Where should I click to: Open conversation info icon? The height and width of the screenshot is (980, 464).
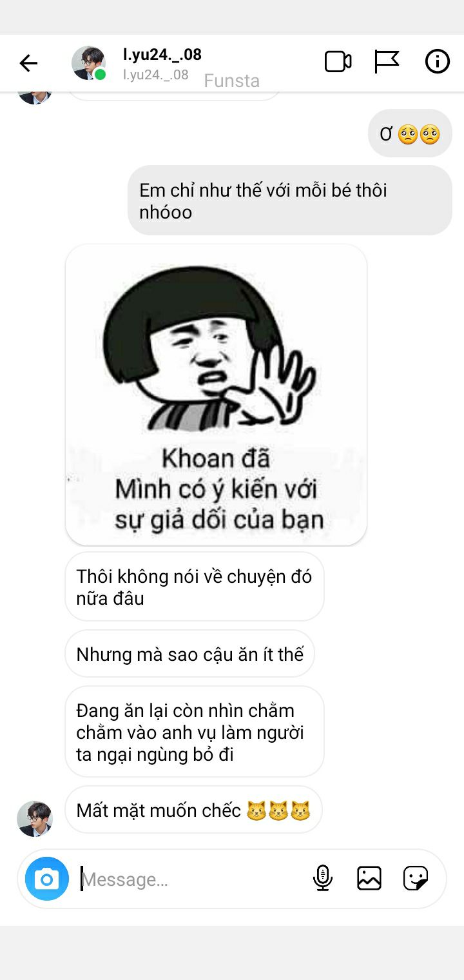[x=437, y=62]
